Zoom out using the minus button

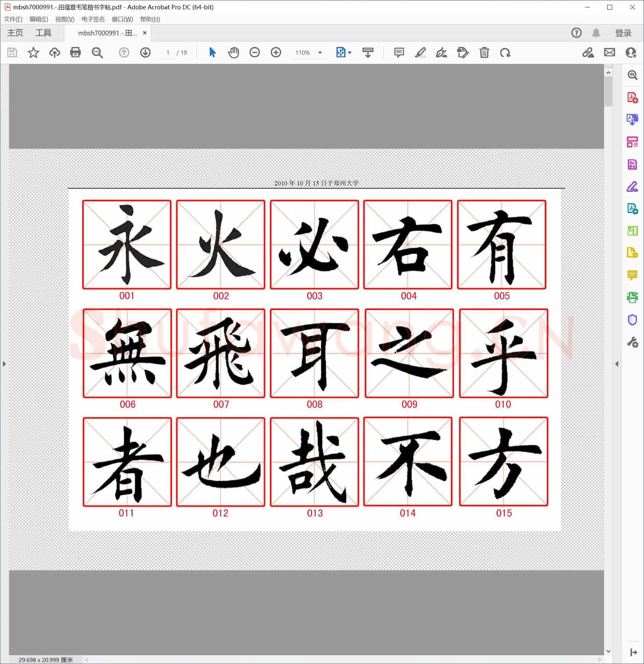(255, 52)
